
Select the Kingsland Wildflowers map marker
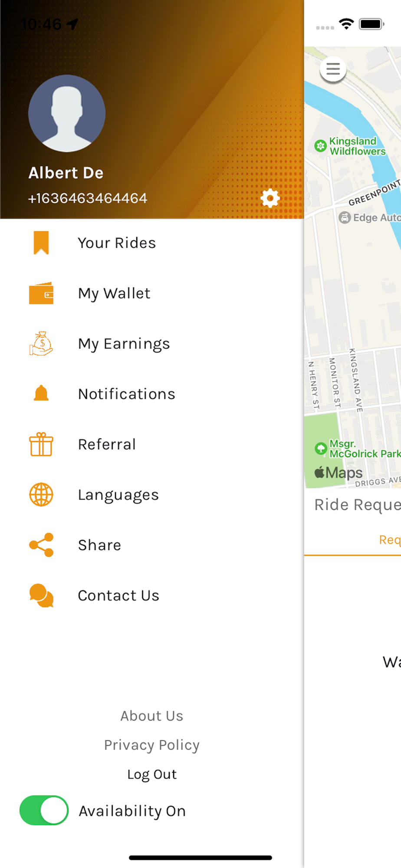click(x=321, y=146)
